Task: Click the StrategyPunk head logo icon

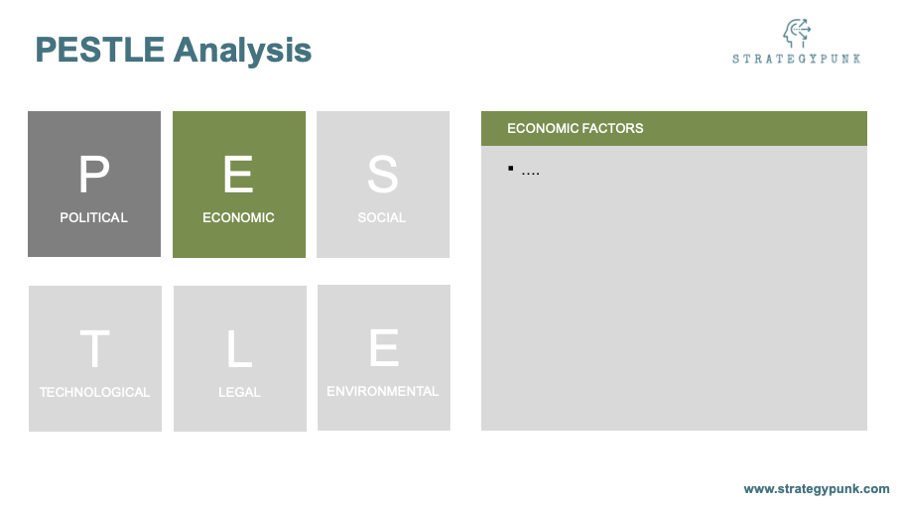Action: pos(797,33)
